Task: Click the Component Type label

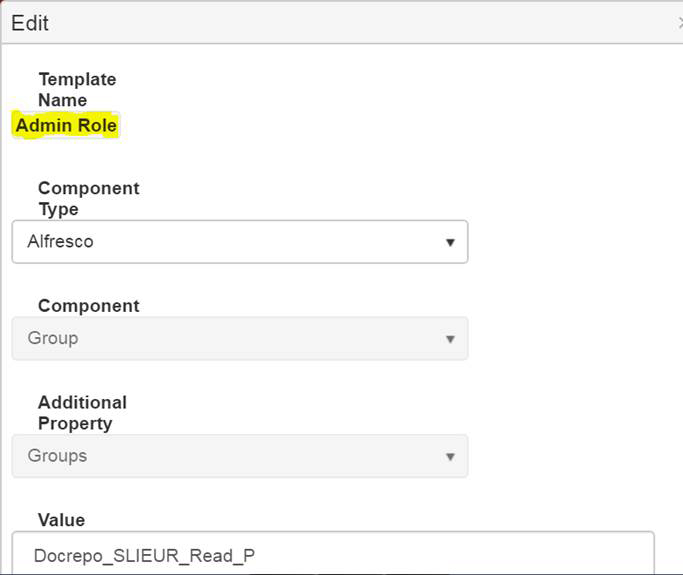Action: click(88, 198)
